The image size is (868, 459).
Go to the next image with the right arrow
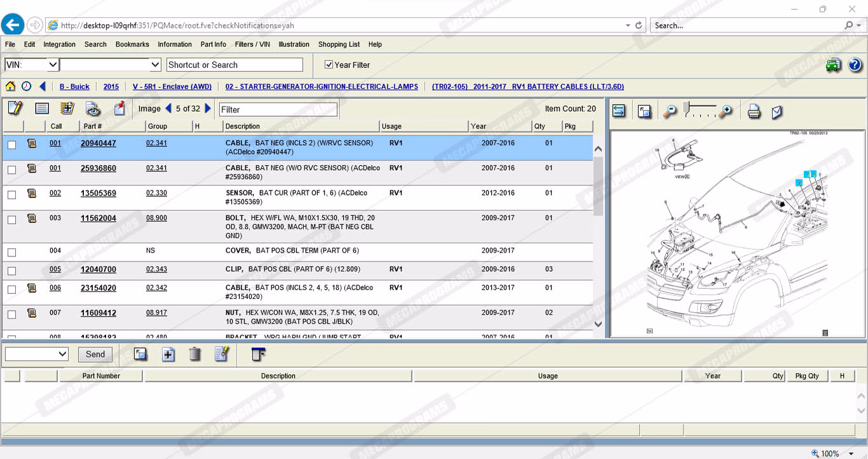(x=208, y=109)
